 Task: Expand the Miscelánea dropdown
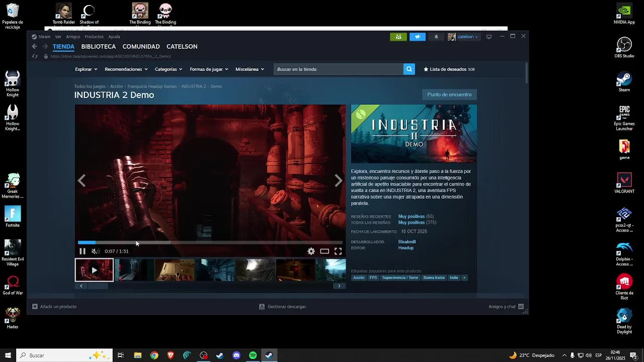(x=250, y=69)
